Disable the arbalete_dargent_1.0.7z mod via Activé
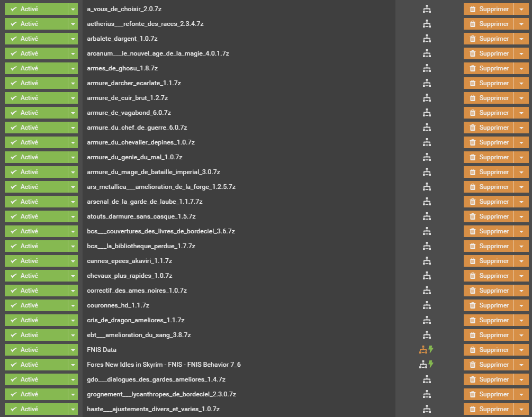The width and height of the screenshot is (532, 417). 36,39
